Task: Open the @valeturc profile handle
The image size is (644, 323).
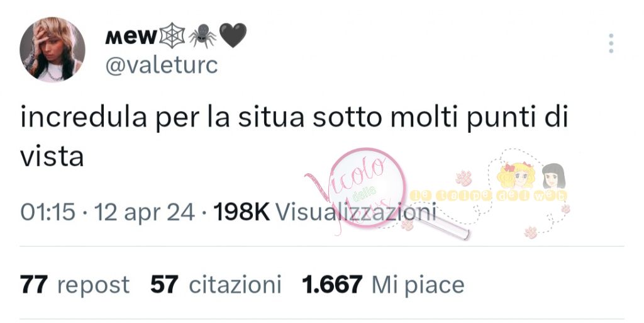Action: coord(162,65)
